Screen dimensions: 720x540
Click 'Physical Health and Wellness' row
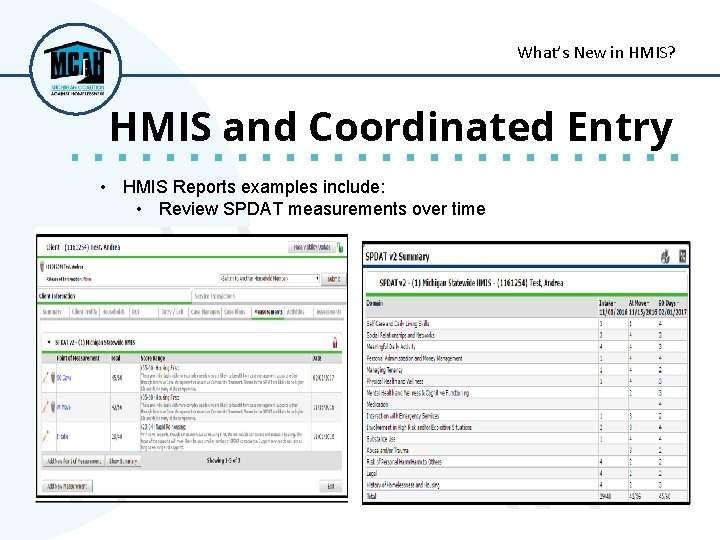click(527, 381)
